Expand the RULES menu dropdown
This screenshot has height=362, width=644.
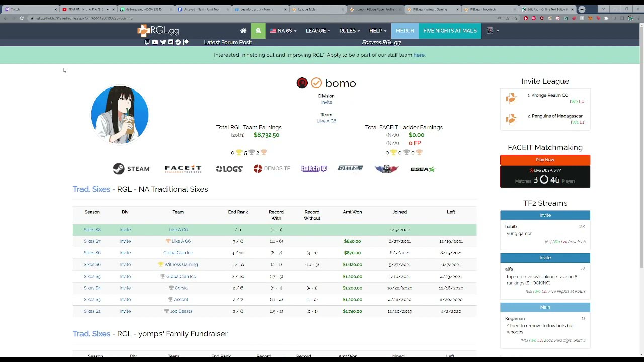[350, 31]
